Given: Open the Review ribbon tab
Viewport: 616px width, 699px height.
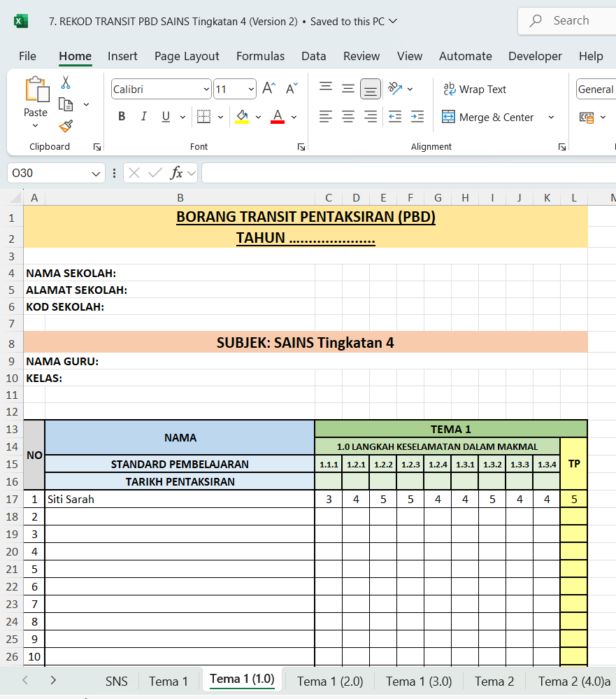Looking at the screenshot, I should [361, 56].
